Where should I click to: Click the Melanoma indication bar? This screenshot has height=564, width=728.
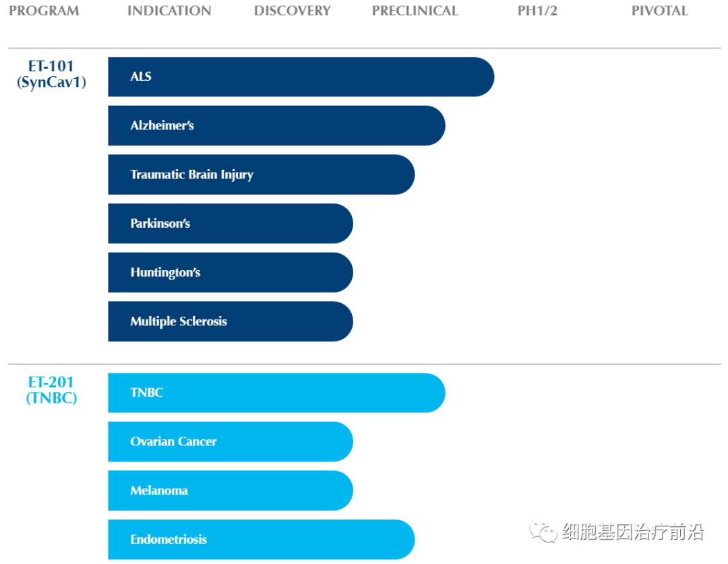[229, 491]
